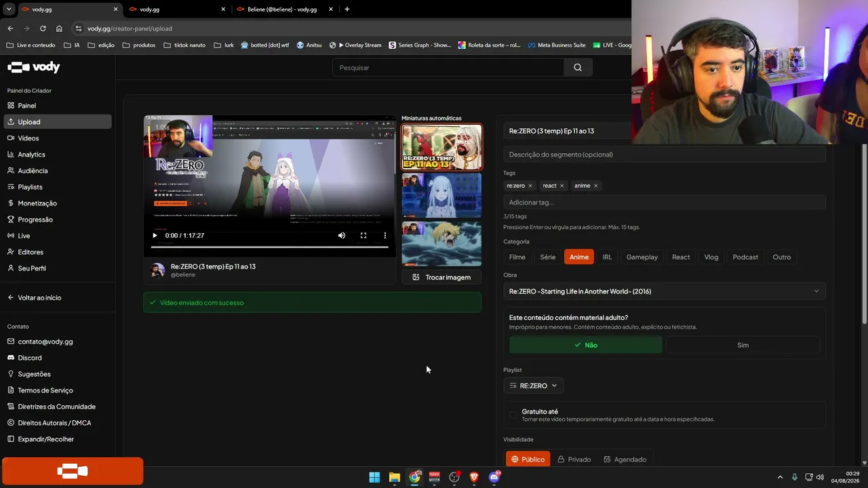Click the Trocar imagem button
The width and height of the screenshot is (868, 488).
tap(441, 277)
